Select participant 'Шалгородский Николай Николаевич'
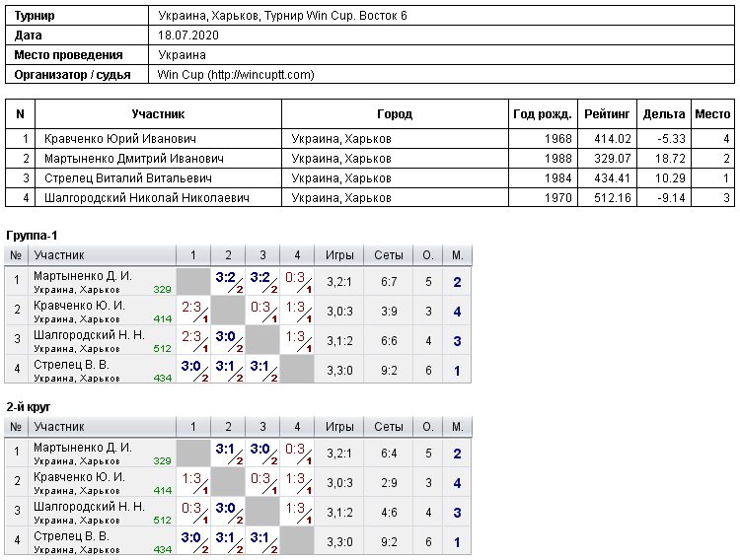Screen dimensions: 740x560 point(147,197)
